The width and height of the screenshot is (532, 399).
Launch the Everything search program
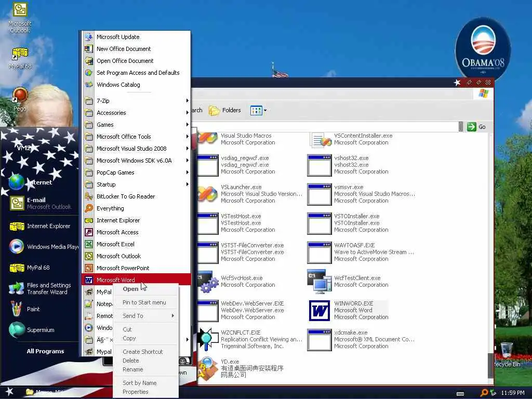pyautogui.click(x=136, y=208)
